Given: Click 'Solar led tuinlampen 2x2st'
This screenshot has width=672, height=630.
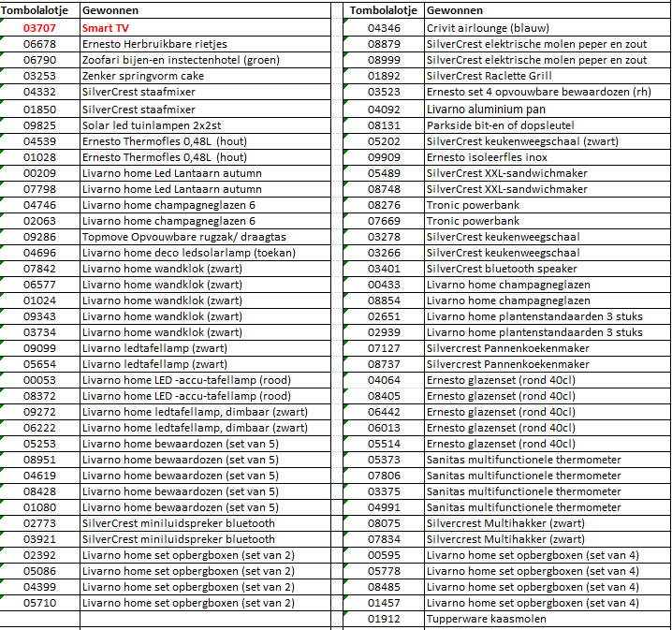Looking at the screenshot, I should [x=152, y=125].
